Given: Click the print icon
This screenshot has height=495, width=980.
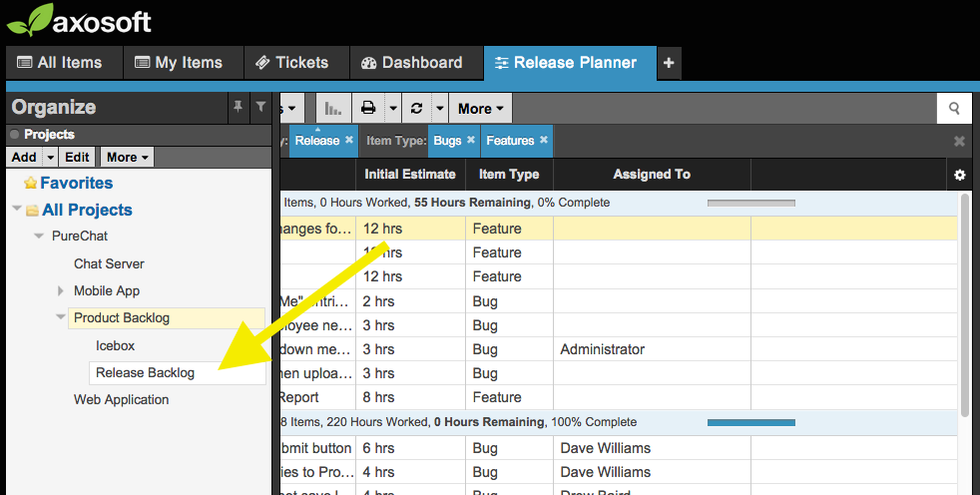Looking at the screenshot, I should (x=369, y=109).
